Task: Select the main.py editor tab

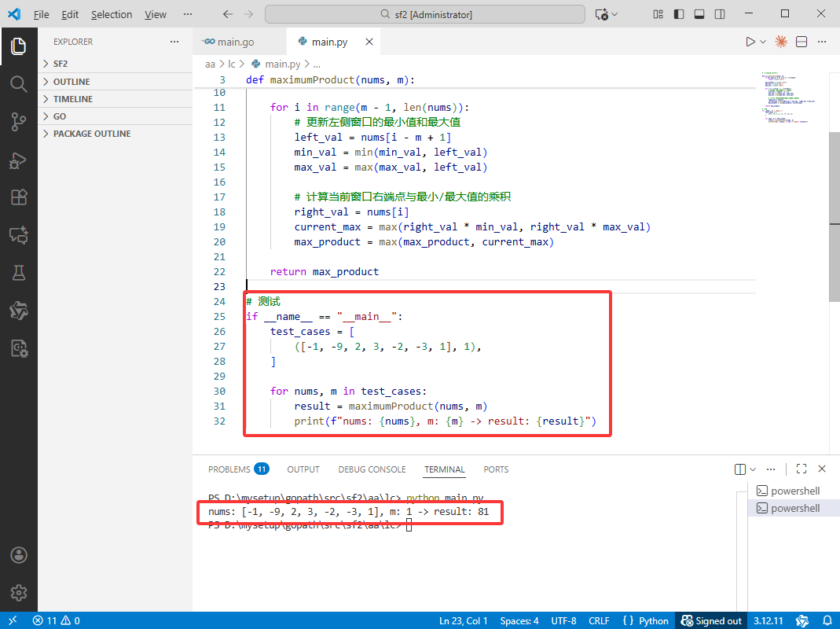Action: coord(329,42)
